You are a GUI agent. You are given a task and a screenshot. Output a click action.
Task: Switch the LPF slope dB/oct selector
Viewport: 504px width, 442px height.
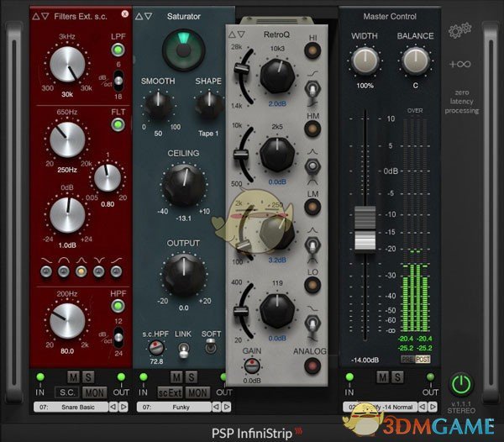[118, 81]
